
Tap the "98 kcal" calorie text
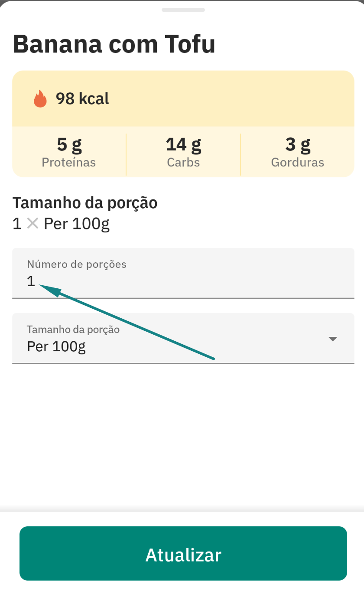click(82, 99)
